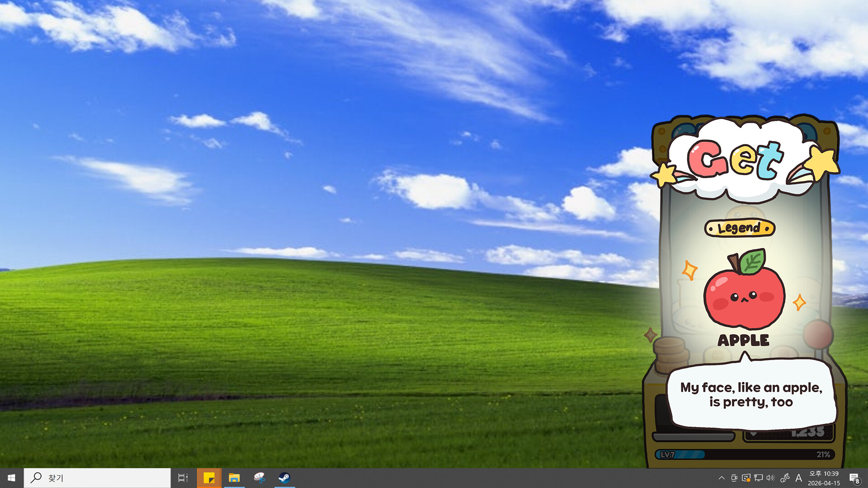Toggle the IME input mode A indicator
This screenshot has width=868, height=488.
[x=799, y=478]
